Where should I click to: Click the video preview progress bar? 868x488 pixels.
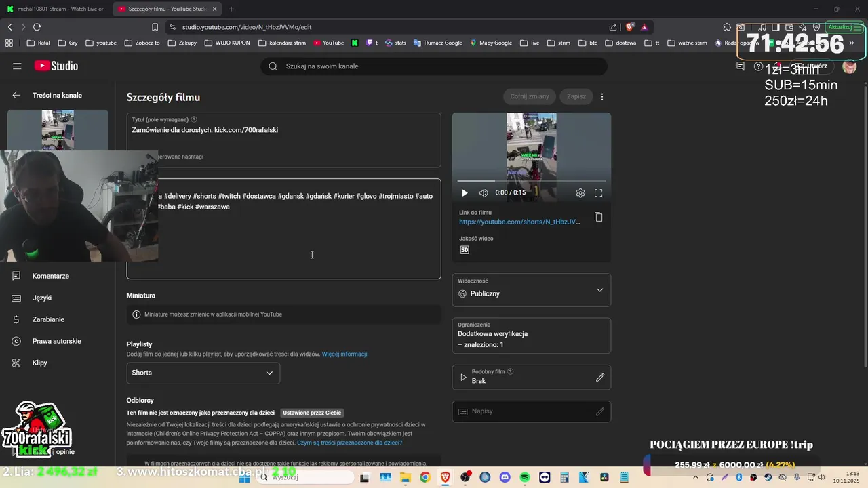532,181
